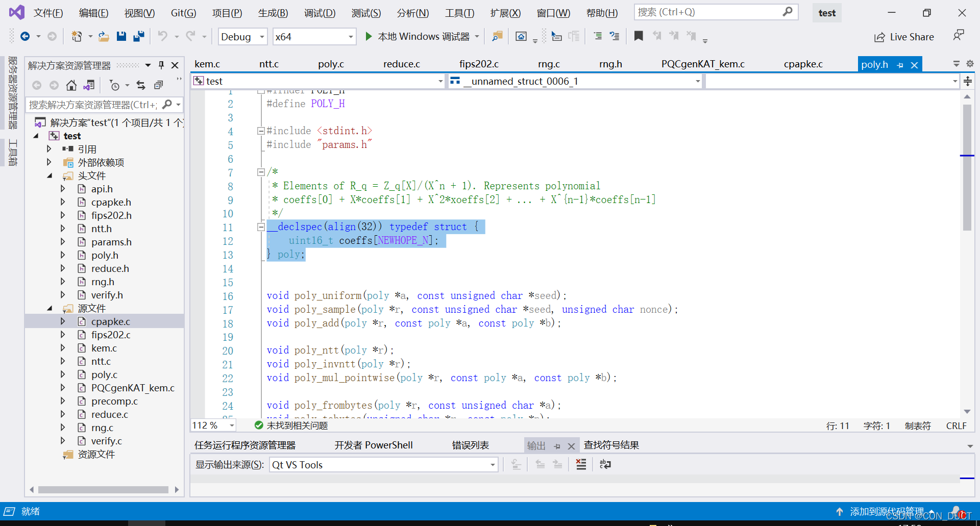Image resolution: width=980 pixels, height=526 pixels.
Task: Open the Git(G) menu
Action: 183,13
